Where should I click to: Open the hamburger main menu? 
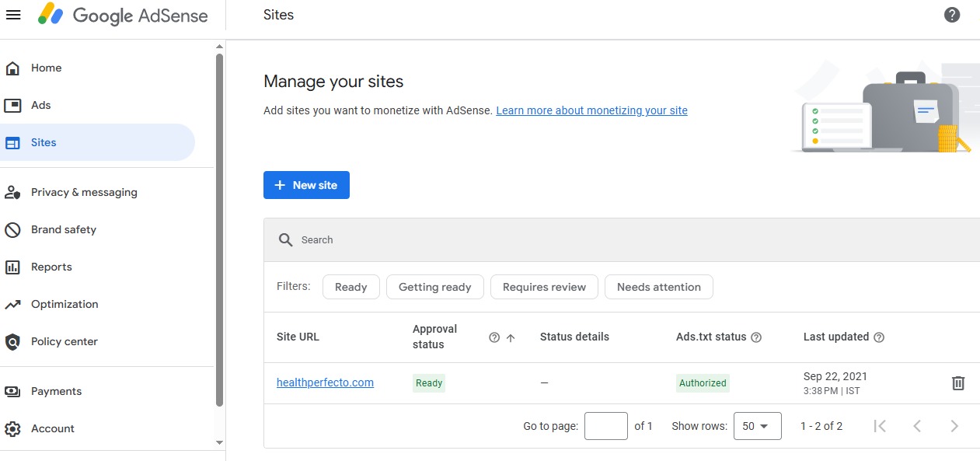click(x=13, y=15)
